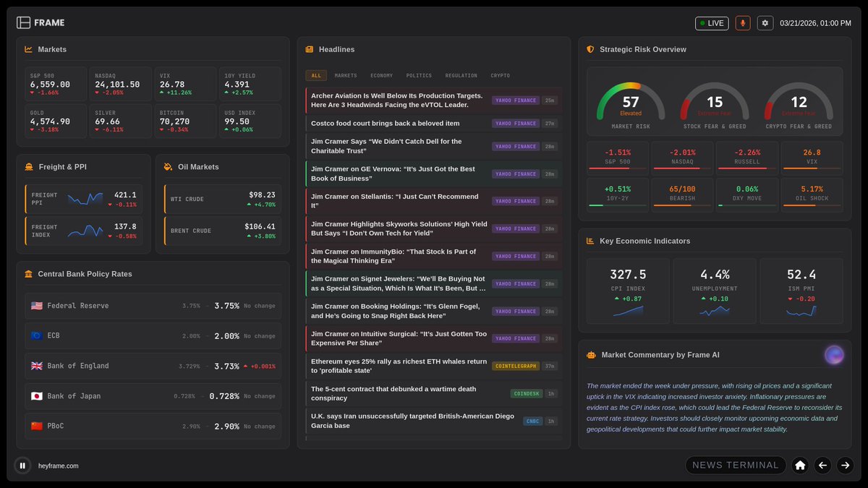Click the FRAME logo icon

[24, 22]
